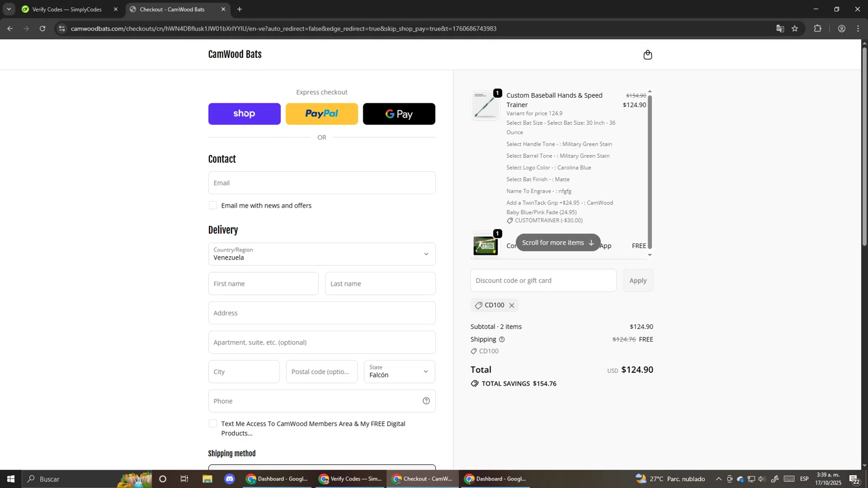868x488 pixels.
Task: Click the Total Savings tag icon
Action: [x=475, y=384]
